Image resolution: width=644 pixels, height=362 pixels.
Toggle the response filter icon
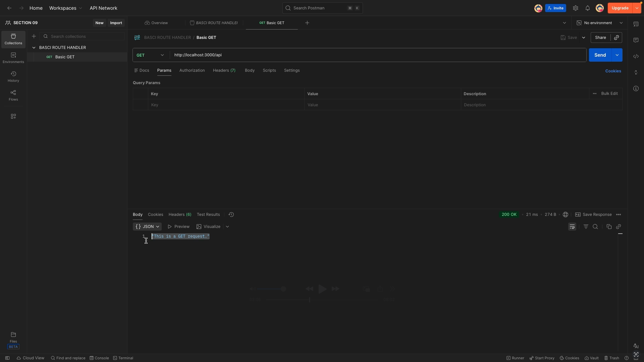[586, 227]
